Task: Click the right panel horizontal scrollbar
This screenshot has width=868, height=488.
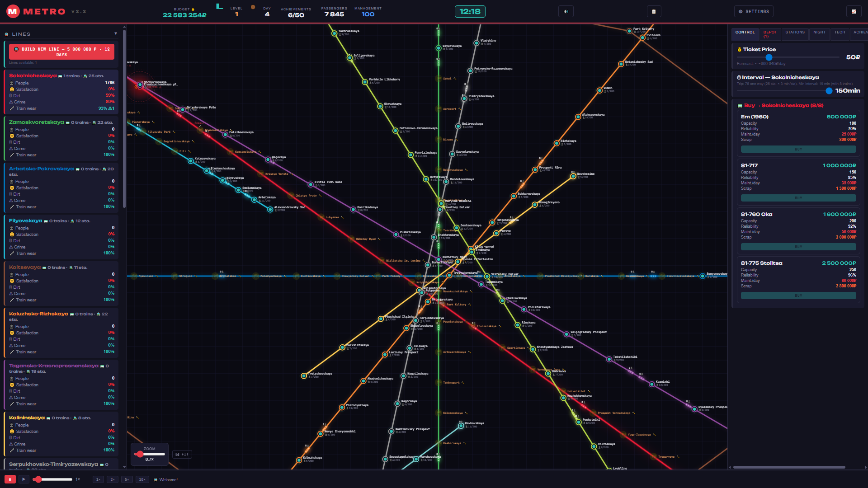Action: 789,467
